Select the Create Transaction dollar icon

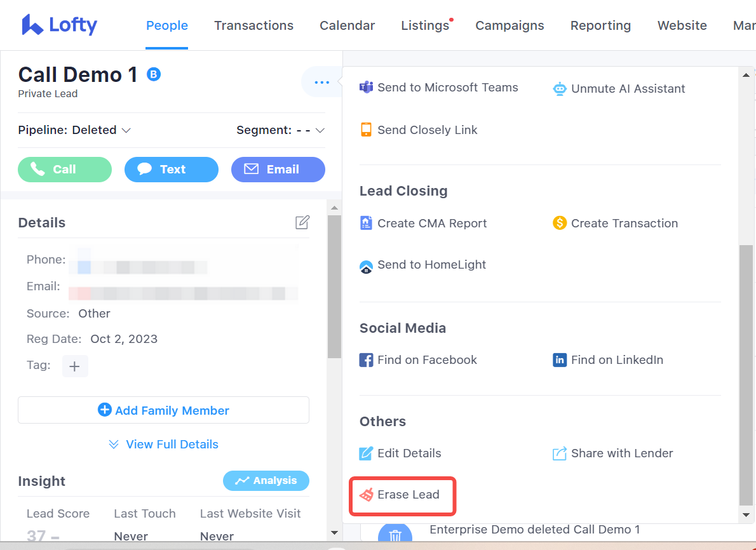(x=560, y=224)
